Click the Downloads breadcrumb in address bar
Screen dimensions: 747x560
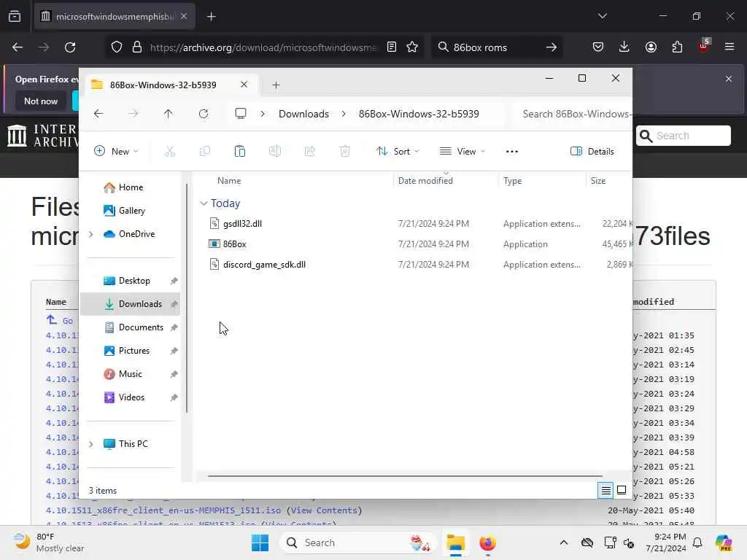tap(303, 114)
